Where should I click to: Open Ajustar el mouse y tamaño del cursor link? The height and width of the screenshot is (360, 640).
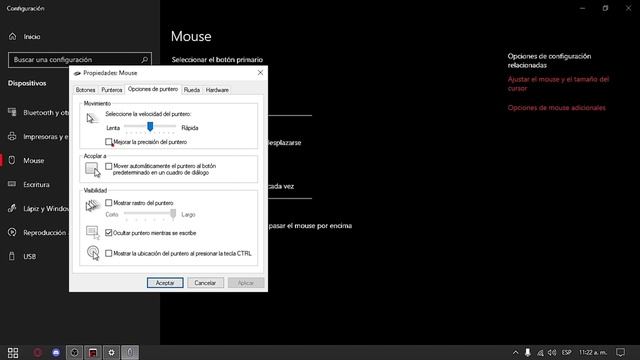(x=558, y=84)
